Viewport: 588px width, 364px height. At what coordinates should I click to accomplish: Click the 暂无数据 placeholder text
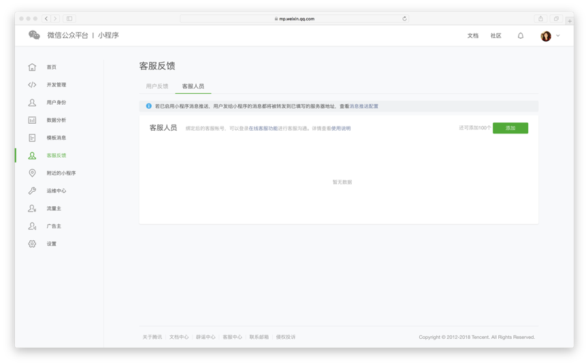[x=342, y=182]
